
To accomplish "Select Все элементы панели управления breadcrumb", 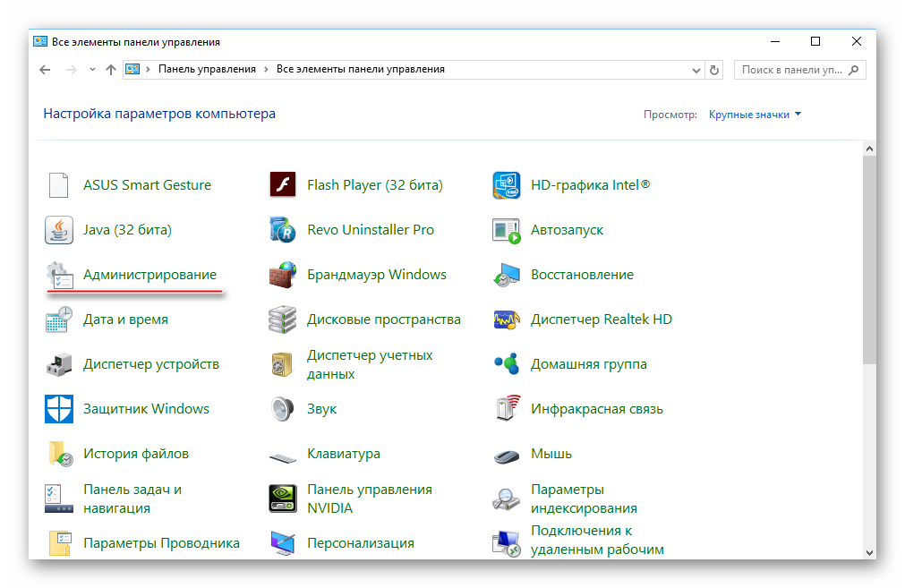I will pyautogui.click(x=360, y=69).
